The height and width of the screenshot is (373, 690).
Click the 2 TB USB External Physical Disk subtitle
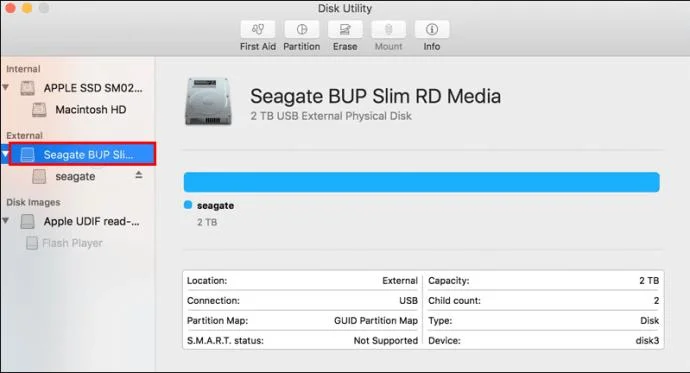(331, 116)
